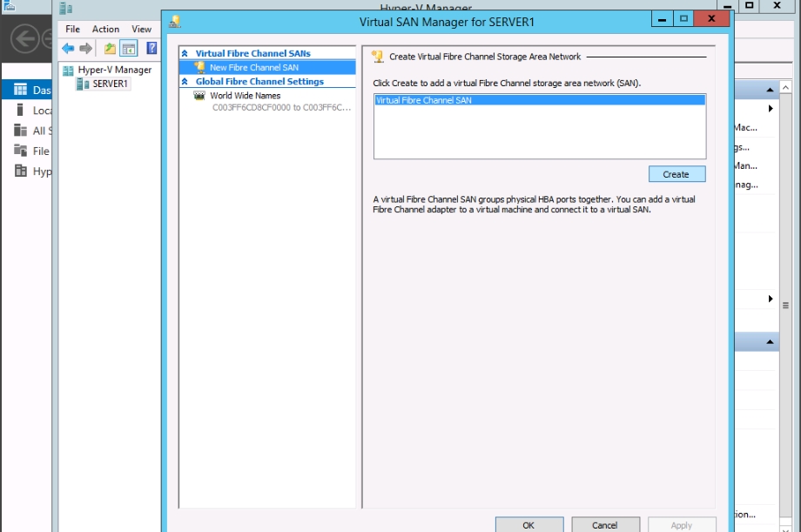The image size is (801, 532).
Task: Click the blue Back arrow in toolbar
Action: coord(68,49)
